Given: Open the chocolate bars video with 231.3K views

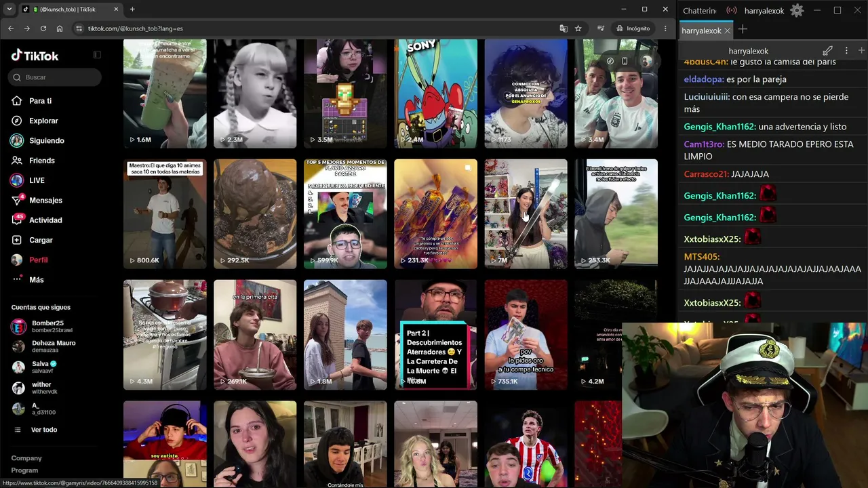Looking at the screenshot, I should tap(435, 214).
